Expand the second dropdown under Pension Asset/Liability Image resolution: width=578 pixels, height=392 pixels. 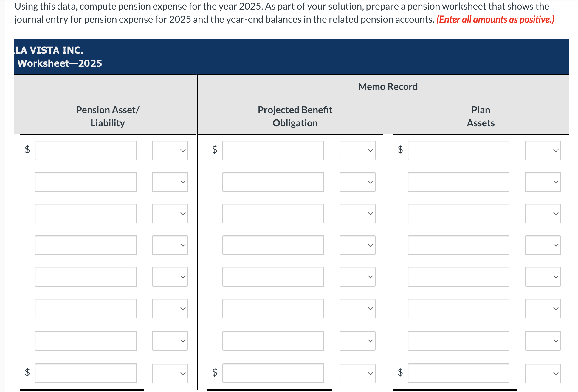click(x=169, y=182)
